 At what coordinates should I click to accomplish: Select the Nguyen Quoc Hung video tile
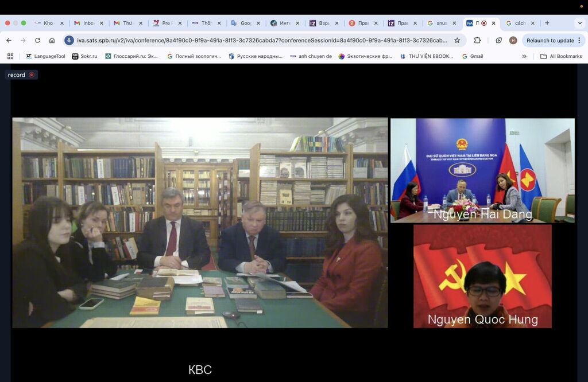click(x=482, y=276)
